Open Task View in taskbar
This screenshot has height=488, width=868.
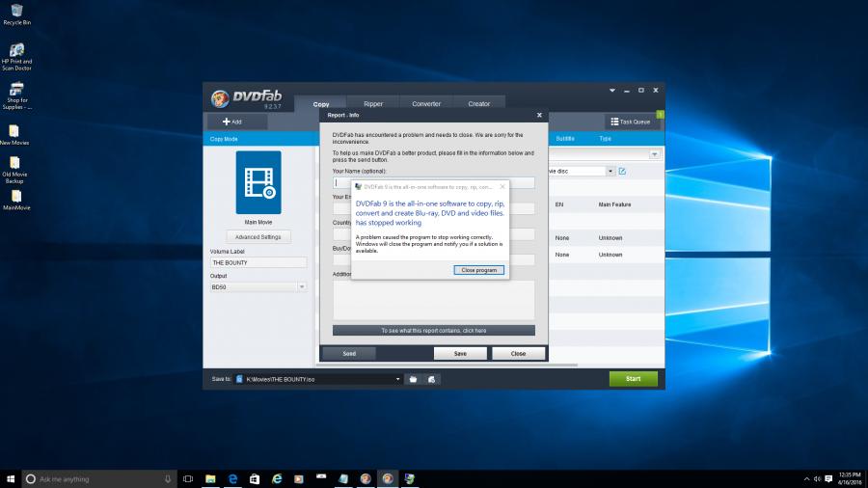[188, 478]
